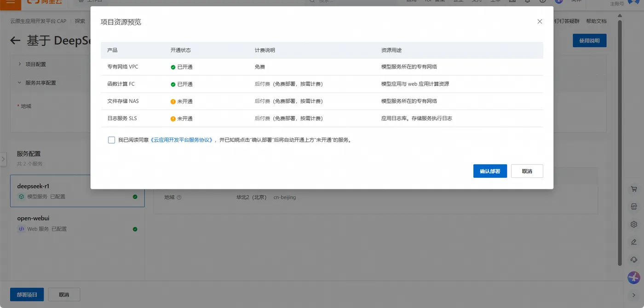Check the 我已阅读同意 agreement checkbox
Image resolution: width=644 pixels, height=308 pixels.
[x=111, y=140]
